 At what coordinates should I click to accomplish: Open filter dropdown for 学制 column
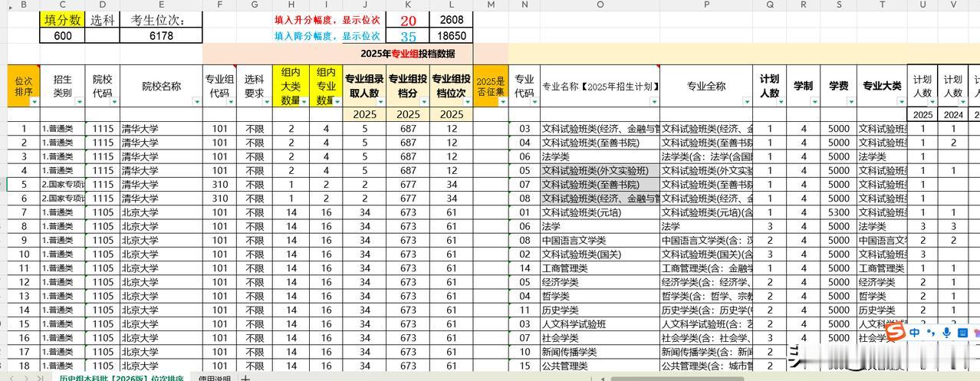point(814,102)
